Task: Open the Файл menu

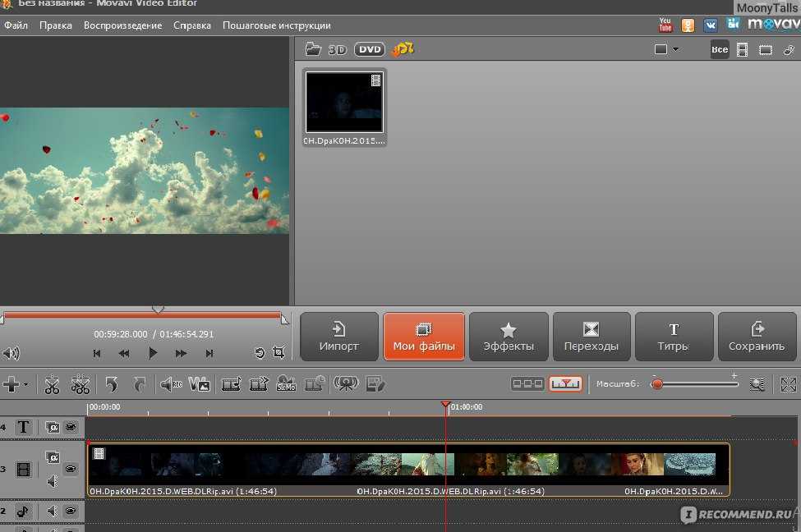Action: tap(16, 25)
